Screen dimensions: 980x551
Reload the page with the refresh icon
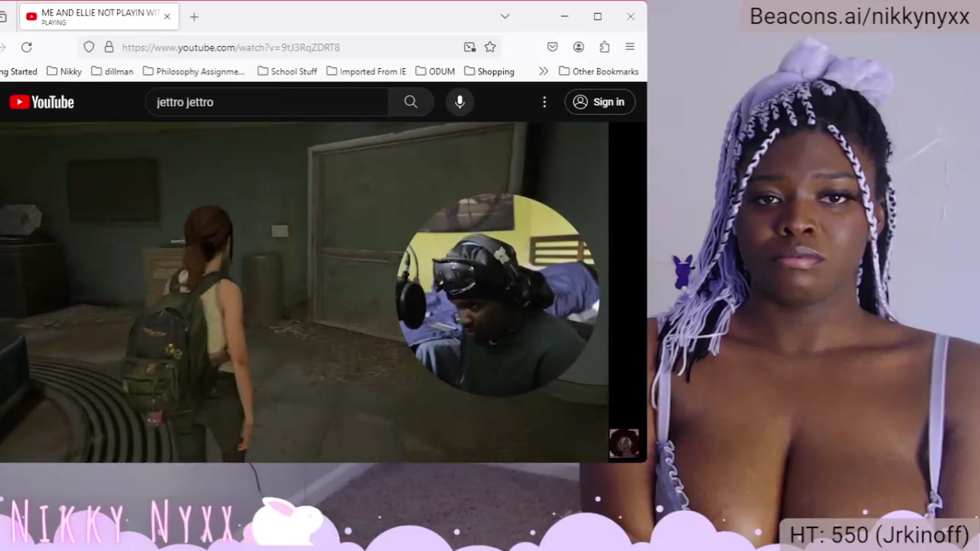pyautogui.click(x=27, y=47)
